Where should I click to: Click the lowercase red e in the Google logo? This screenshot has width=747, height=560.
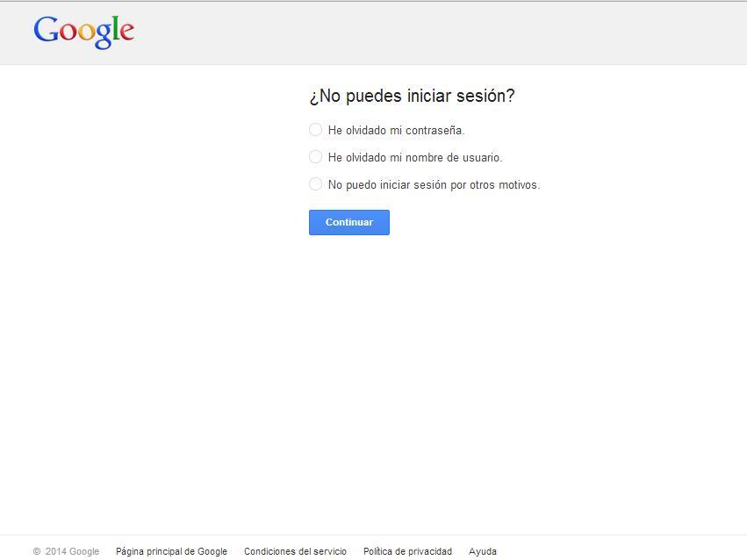point(126,33)
